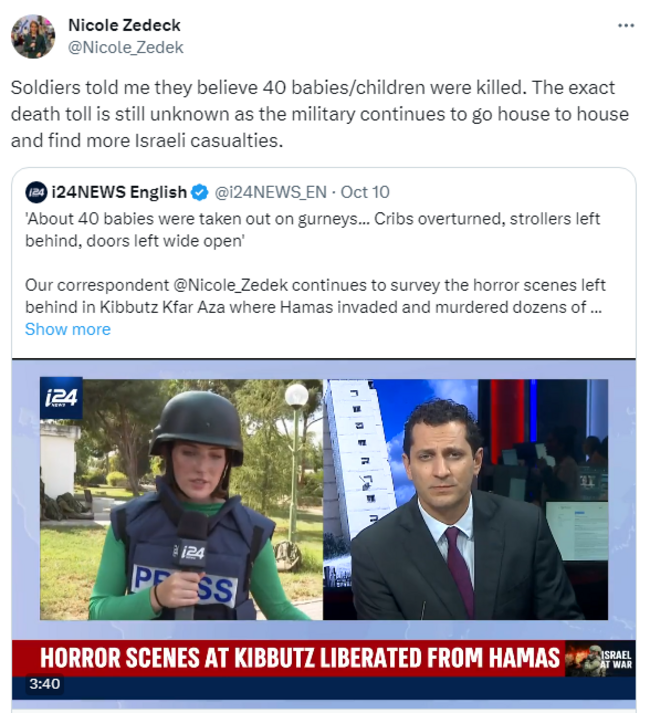Viewport: 650px width, 713px height.
Task: Click the 3:40 video duration badge
Action: [x=45, y=685]
